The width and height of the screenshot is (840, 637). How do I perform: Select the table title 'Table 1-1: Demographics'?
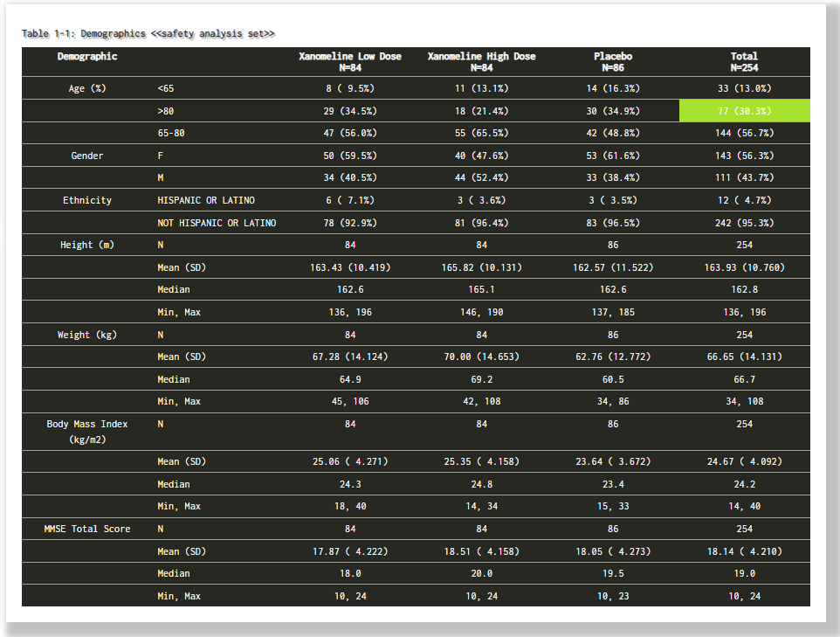pyautogui.click(x=84, y=34)
